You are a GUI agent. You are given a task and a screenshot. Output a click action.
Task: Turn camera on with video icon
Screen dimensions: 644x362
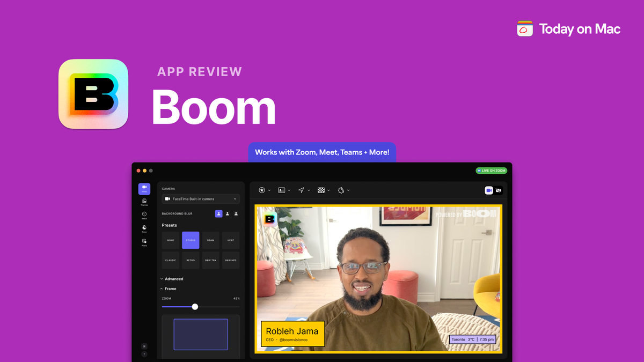pyautogui.click(x=489, y=190)
